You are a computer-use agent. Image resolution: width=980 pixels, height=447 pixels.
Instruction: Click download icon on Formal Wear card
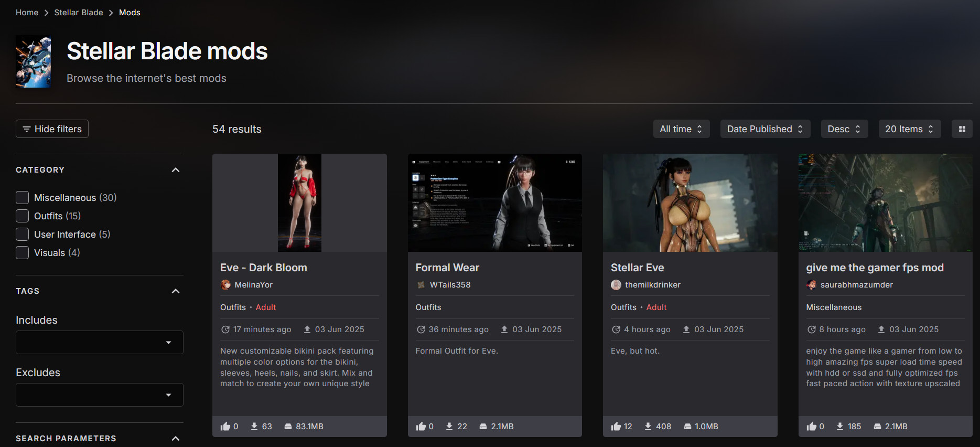click(x=449, y=427)
